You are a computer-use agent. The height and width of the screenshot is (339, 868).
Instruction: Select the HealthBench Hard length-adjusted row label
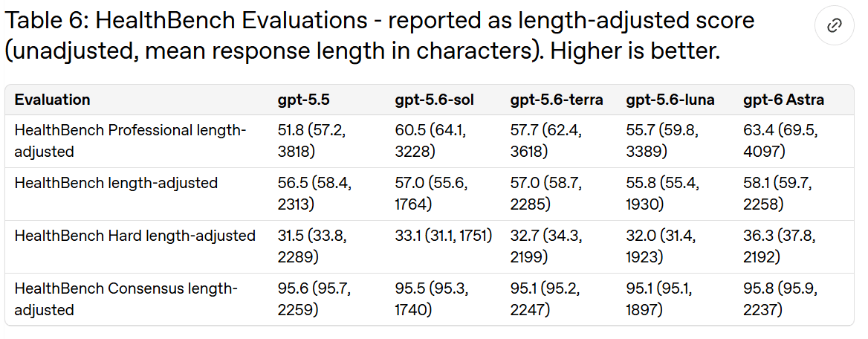click(135, 236)
